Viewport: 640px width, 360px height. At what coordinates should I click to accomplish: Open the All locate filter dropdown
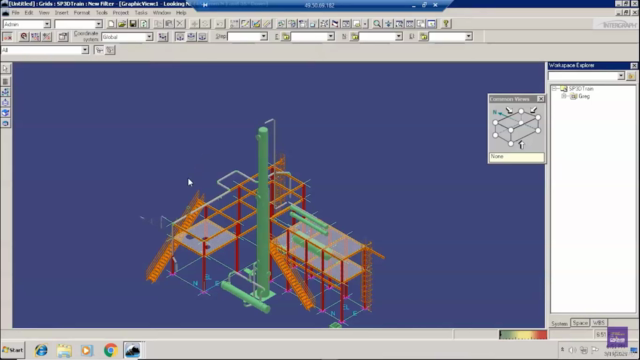coord(85,50)
